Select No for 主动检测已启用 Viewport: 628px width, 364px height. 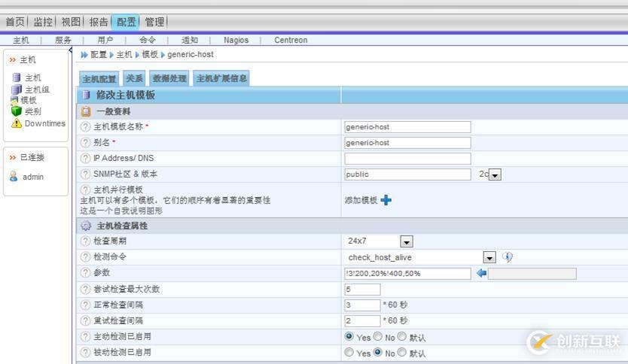[x=378, y=336]
